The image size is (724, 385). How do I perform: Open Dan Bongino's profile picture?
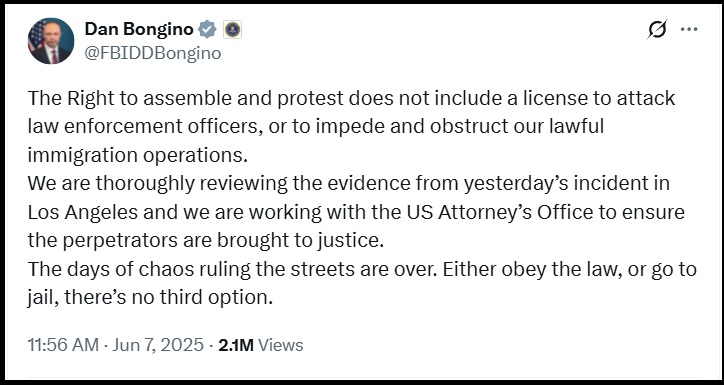(x=51, y=41)
